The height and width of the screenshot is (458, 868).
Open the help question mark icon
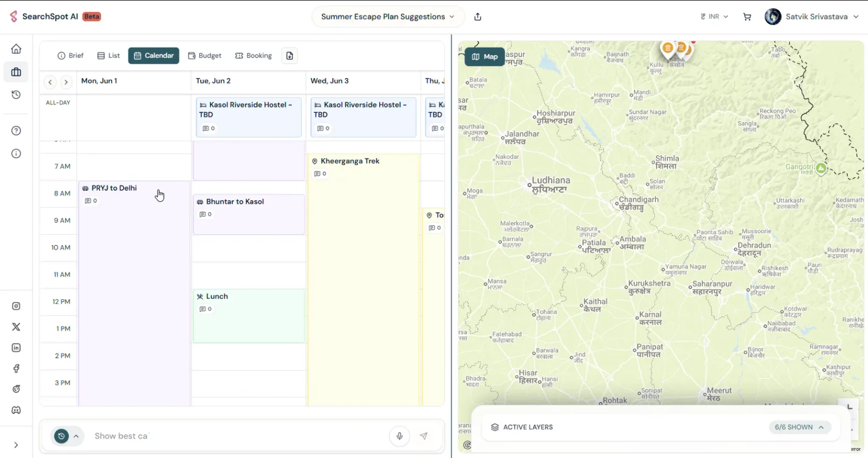[x=16, y=131]
